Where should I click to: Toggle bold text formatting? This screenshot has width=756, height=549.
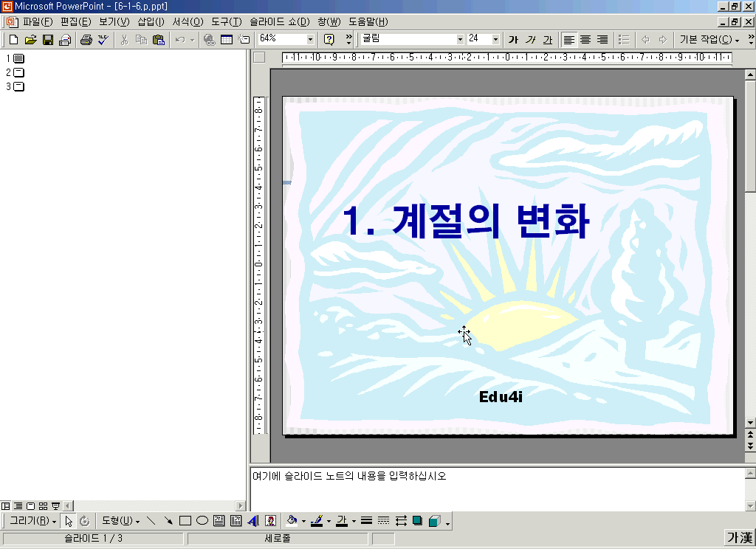click(513, 40)
